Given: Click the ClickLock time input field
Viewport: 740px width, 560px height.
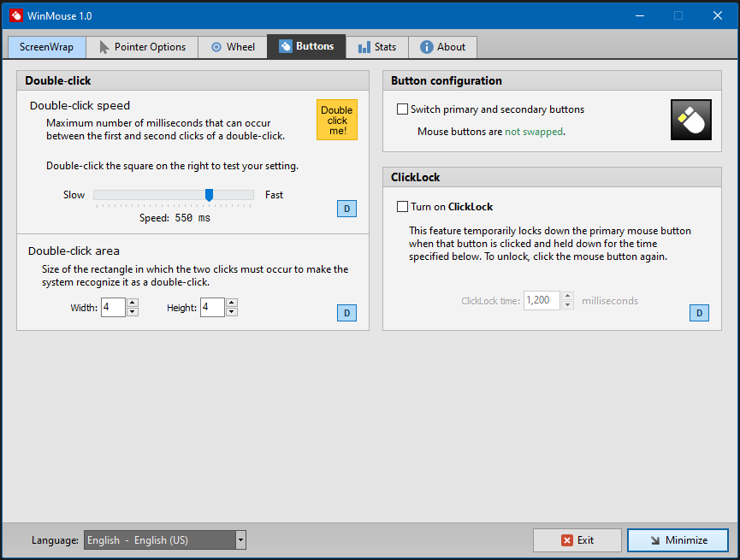Looking at the screenshot, I should [542, 301].
